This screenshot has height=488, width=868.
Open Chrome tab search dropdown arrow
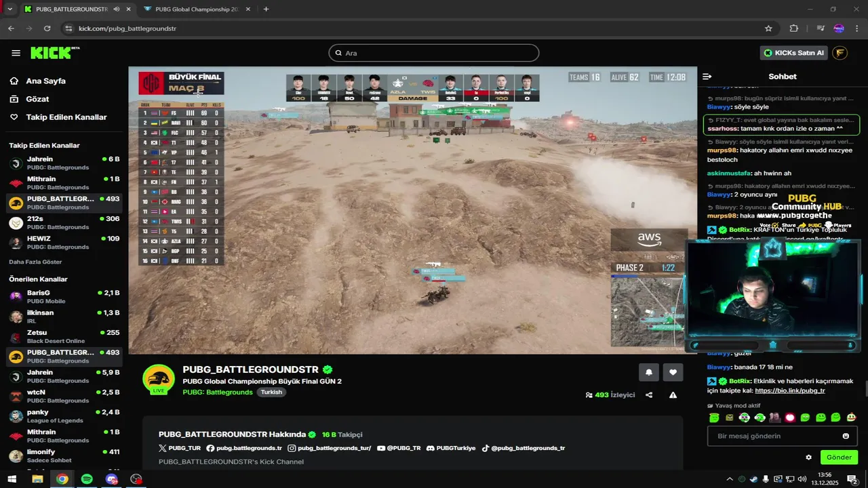9,9
